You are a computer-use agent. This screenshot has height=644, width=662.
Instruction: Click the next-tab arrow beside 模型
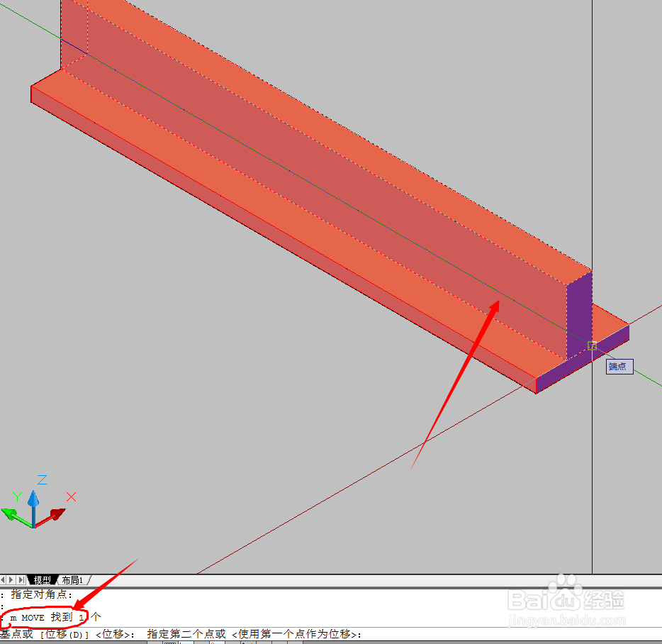pos(12,579)
